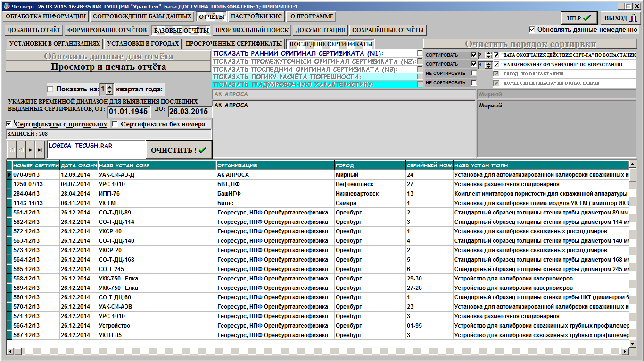Open 'Просмотр и печать отчёта'

pyautogui.click(x=108, y=67)
